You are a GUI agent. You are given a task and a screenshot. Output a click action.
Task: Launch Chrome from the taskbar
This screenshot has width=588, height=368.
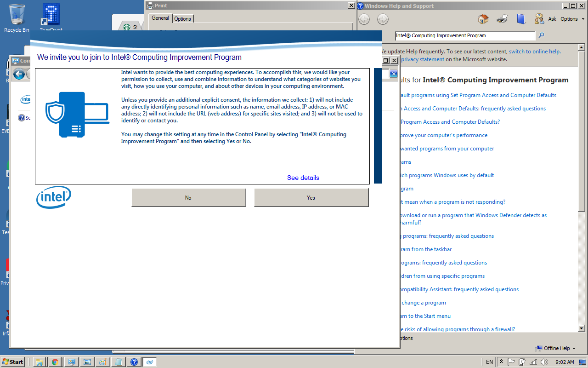tap(55, 362)
